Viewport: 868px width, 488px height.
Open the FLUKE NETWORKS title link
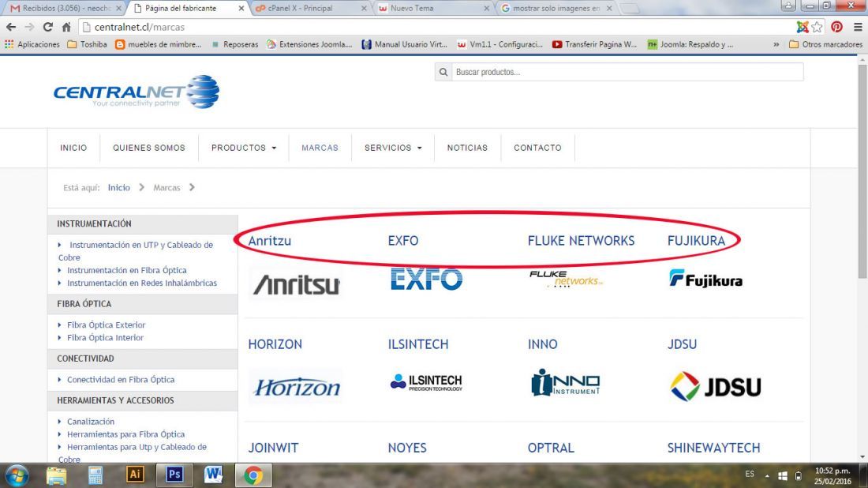(582, 241)
